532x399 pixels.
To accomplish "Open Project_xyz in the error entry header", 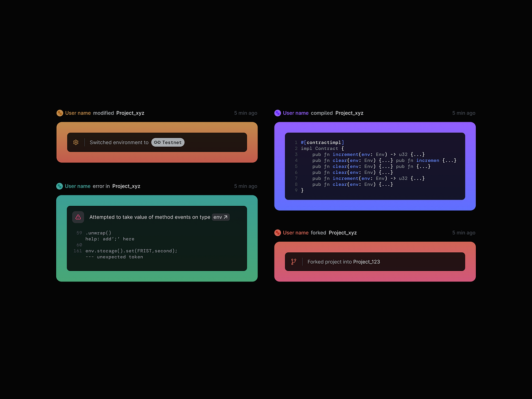I will pyautogui.click(x=126, y=186).
